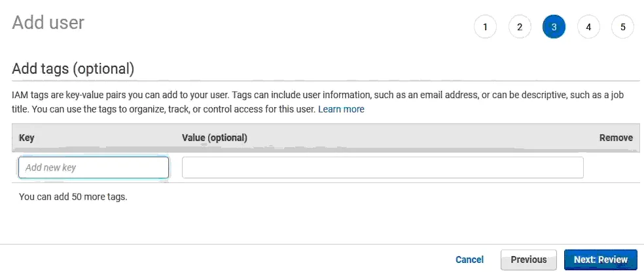This screenshot has height=272, width=644.
Task: Select the Add tags (optional) heading
Action: [73, 68]
